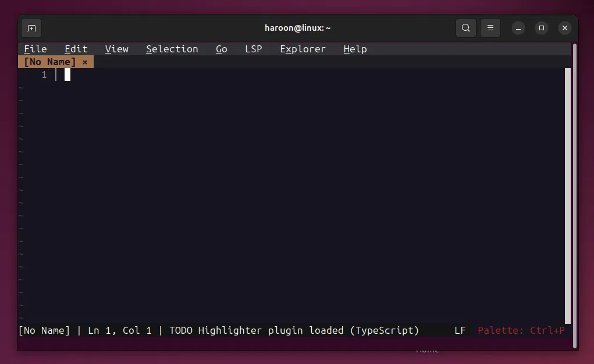Open the Selection menu
This screenshot has height=364, width=594.
(x=172, y=49)
